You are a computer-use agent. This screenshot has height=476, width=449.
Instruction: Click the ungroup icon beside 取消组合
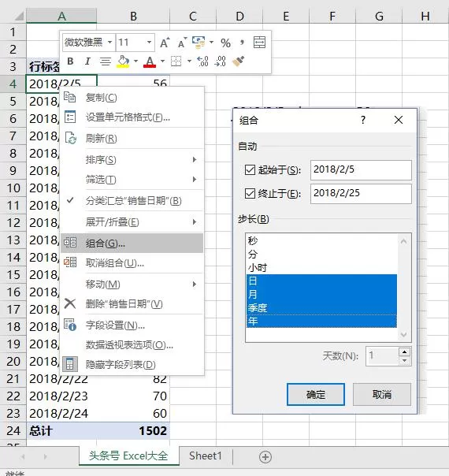70,262
